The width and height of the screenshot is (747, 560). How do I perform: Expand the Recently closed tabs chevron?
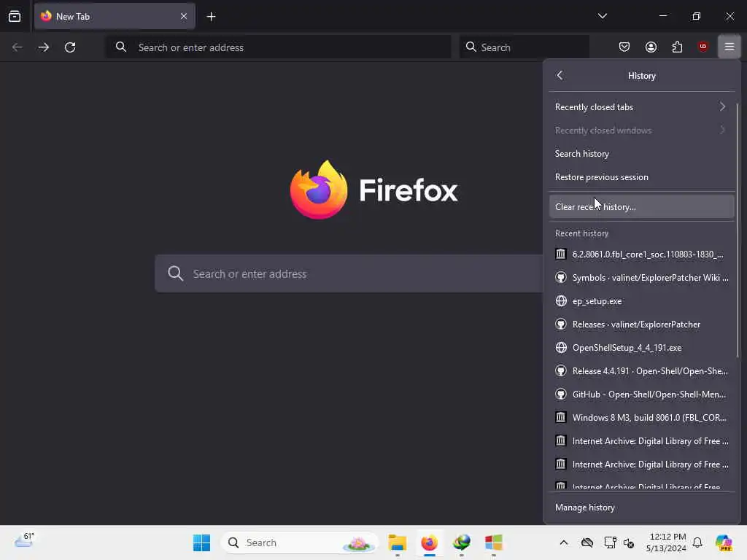(723, 106)
